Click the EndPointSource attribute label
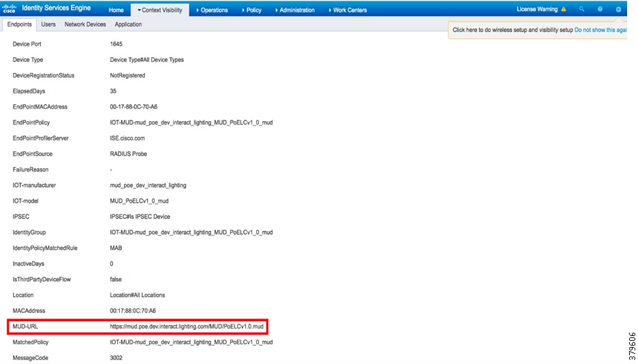The image size is (638, 364). pos(32,154)
